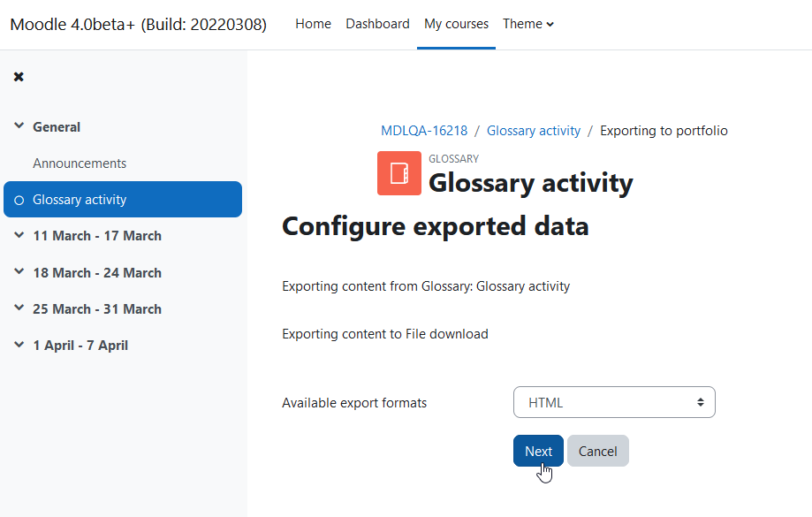Viewport: 812px width, 517px height.
Task: Click the completion circle beside Glossary activity
Action: click(19, 200)
